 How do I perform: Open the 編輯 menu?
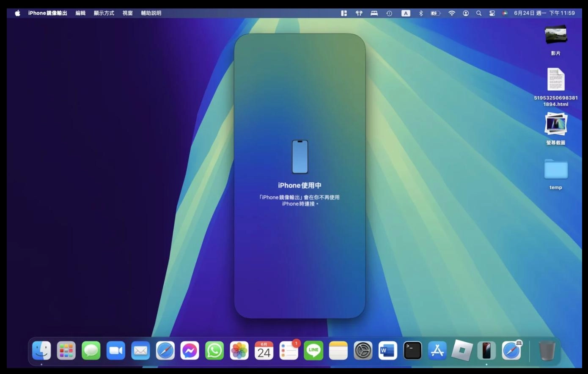coord(80,13)
